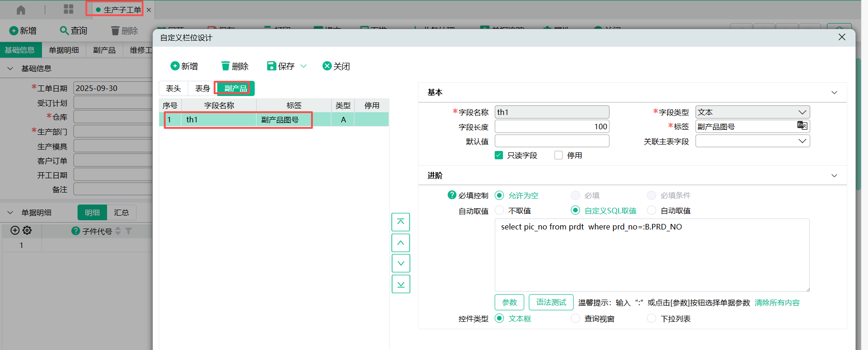Move selected row up one position

(x=401, y=243)
